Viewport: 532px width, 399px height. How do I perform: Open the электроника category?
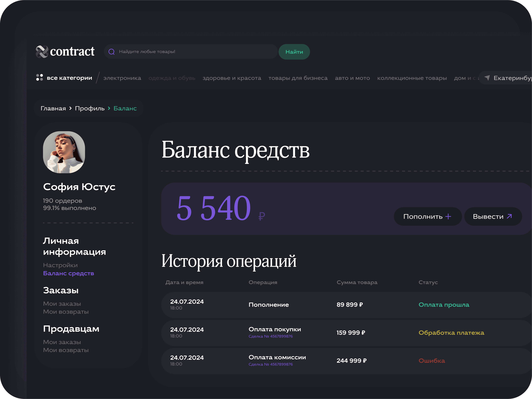point(122,78)
